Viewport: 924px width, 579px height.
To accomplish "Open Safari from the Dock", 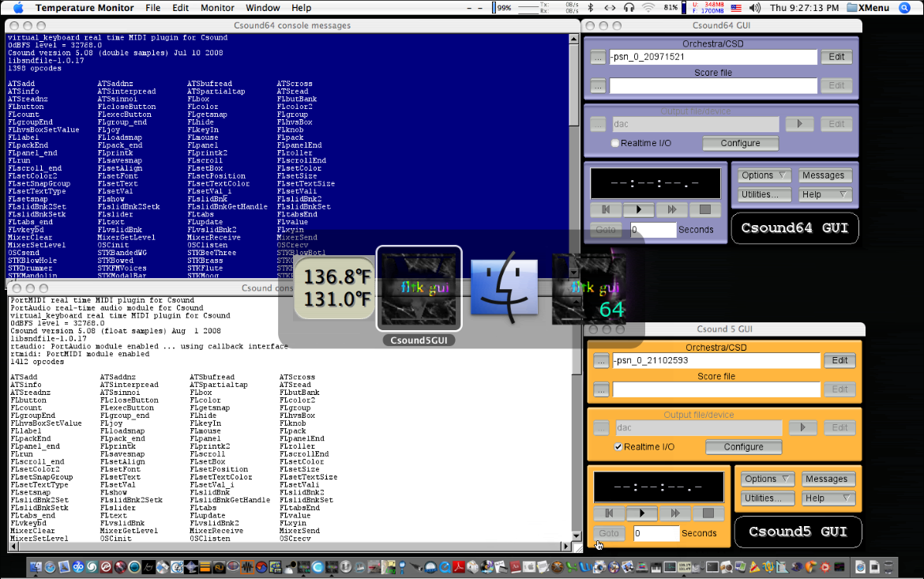I will [50, 567].
